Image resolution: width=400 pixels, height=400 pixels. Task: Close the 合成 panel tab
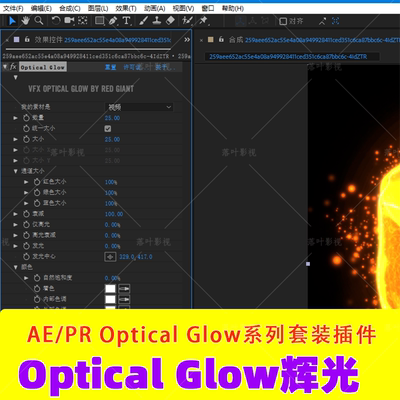pyautogui.click(x=201, y=40)
